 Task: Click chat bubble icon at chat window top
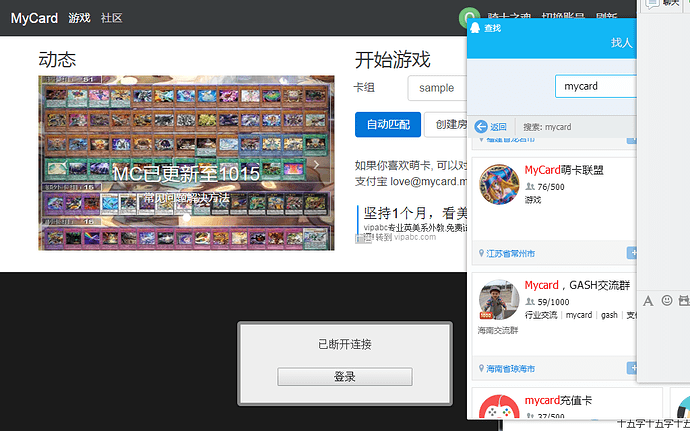click(652, 4)
